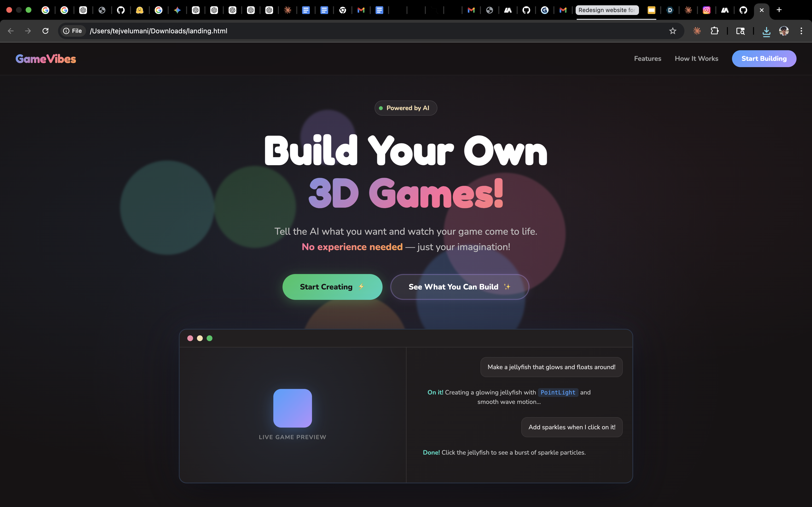Click See What You Can Build
812x507 pixels.
[x=459, y=287]
